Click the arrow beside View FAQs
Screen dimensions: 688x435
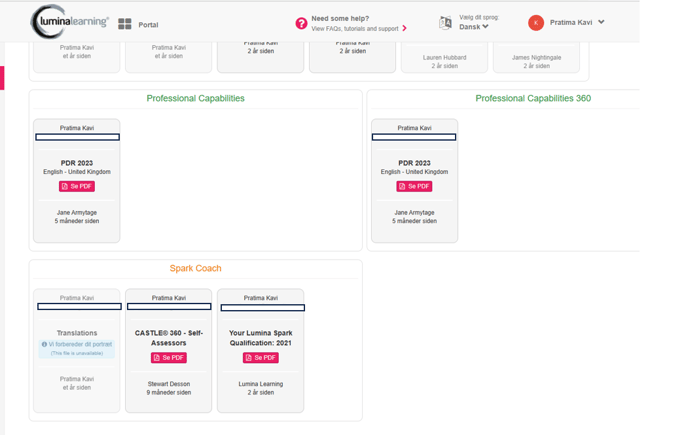coord(405,29)
